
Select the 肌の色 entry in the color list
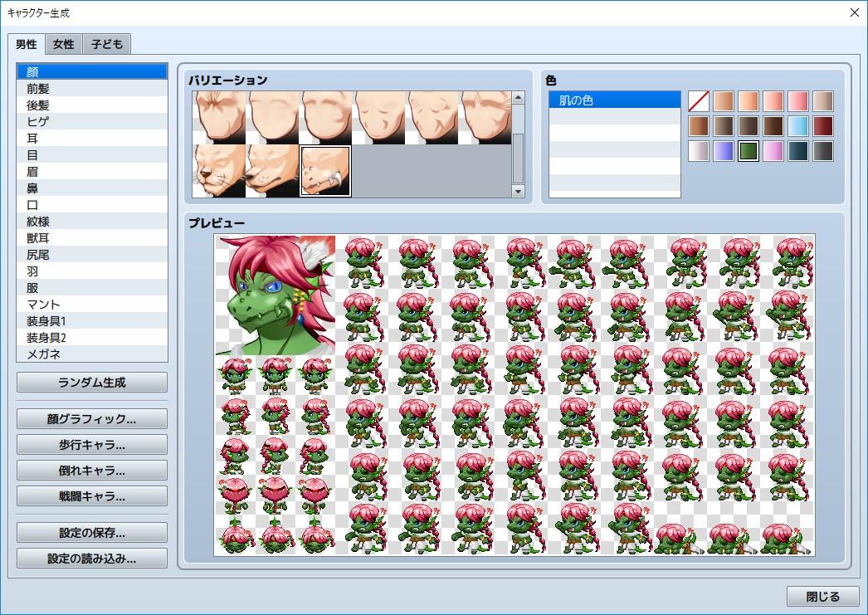pyautogui.click(x=614, y=99)
